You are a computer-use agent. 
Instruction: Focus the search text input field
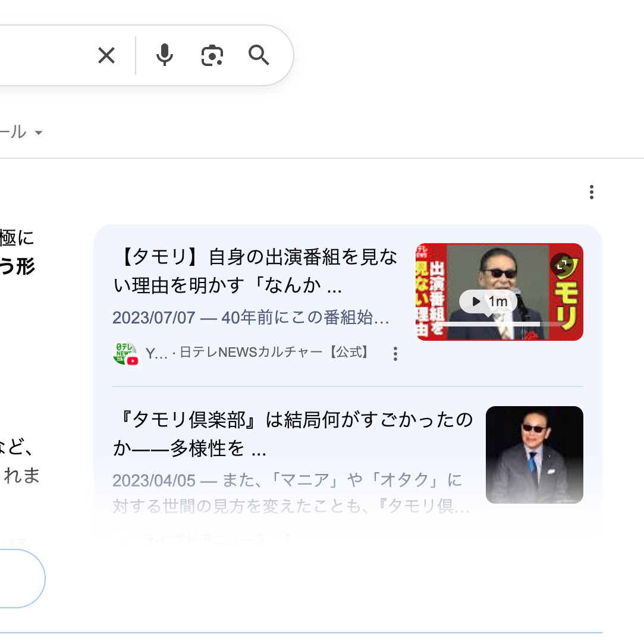42,55
